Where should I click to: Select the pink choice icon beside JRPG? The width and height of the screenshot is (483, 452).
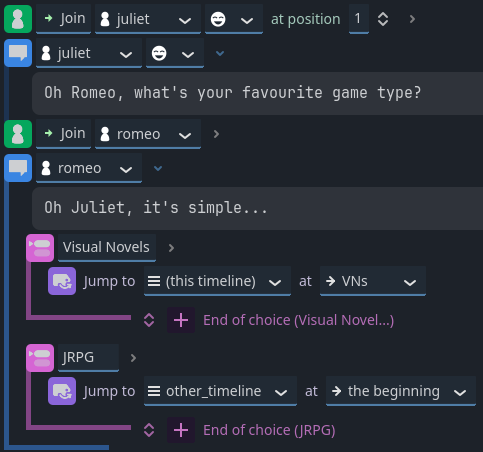(x=40, y=358)
